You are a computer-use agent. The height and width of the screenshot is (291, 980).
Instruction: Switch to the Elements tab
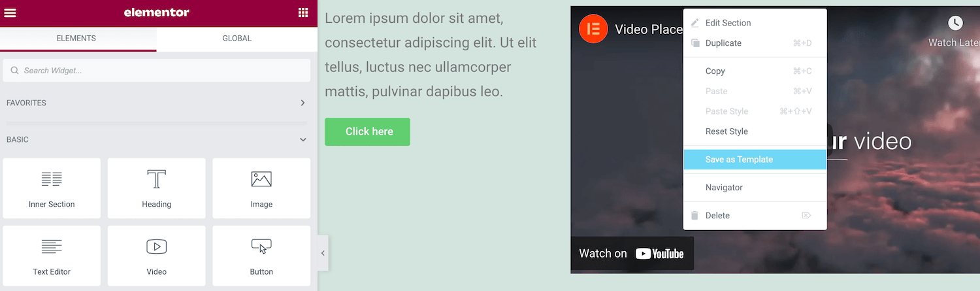click(76, 39)
